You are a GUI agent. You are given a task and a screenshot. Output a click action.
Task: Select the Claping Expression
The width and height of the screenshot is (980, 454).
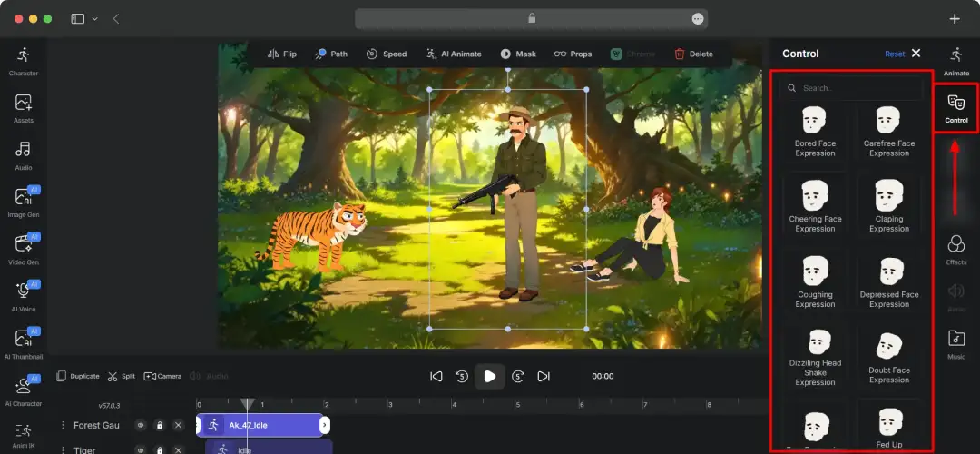click(888, 206)
